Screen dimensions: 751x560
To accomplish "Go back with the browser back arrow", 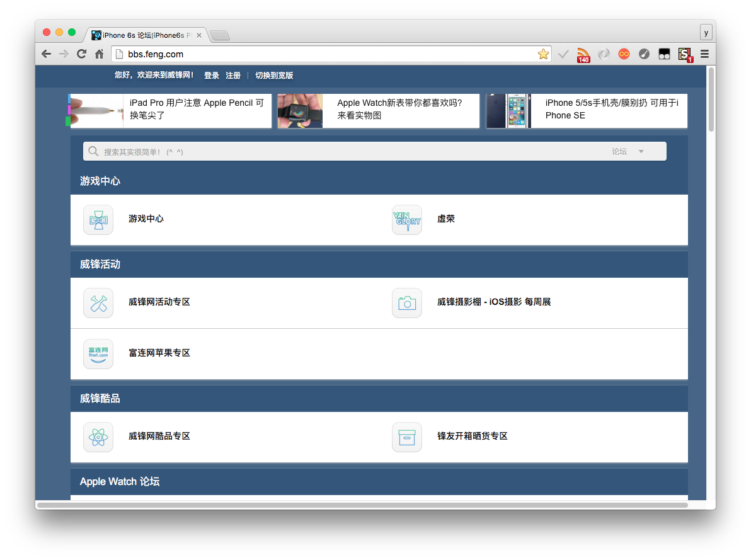I will 46,54.
